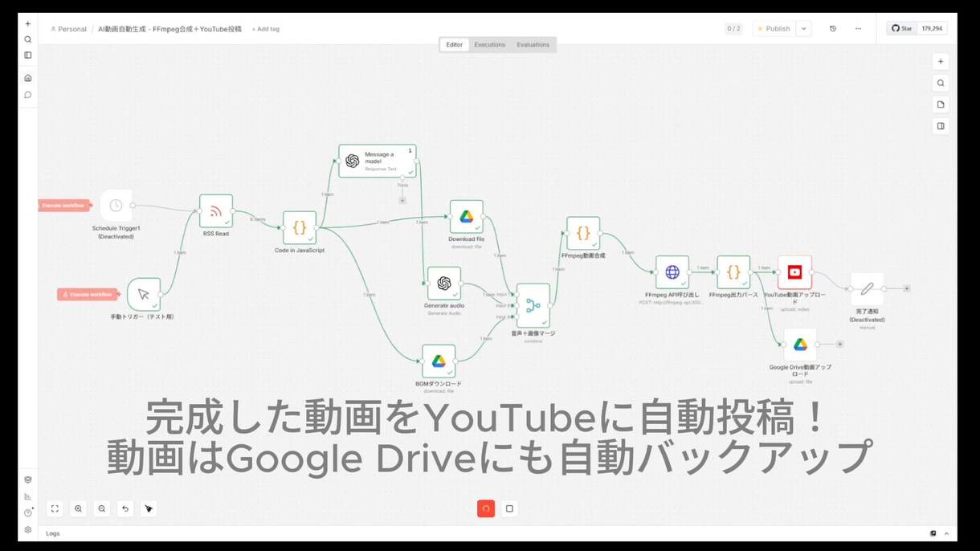This screenshot has height=551, width=980.
Task: Open the 完了通知 deactivated node
Action: 867,288
